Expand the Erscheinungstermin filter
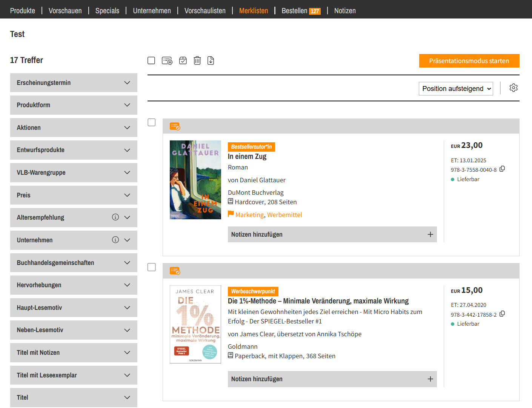 [74, 83]
